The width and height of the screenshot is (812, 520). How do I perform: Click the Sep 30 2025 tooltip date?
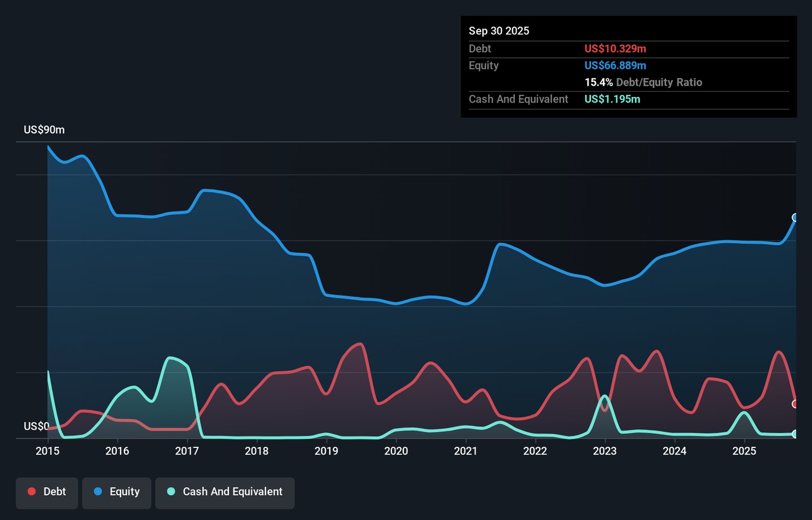pos(499,31)
